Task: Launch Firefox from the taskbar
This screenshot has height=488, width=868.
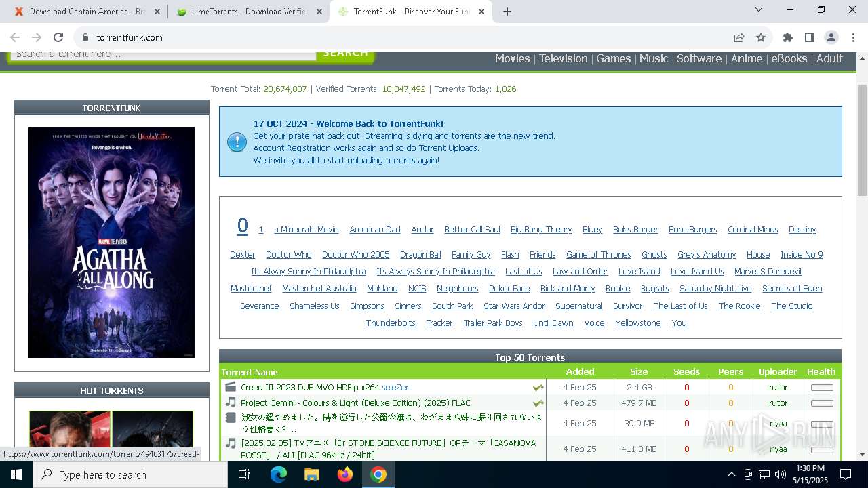Action: 345,474
